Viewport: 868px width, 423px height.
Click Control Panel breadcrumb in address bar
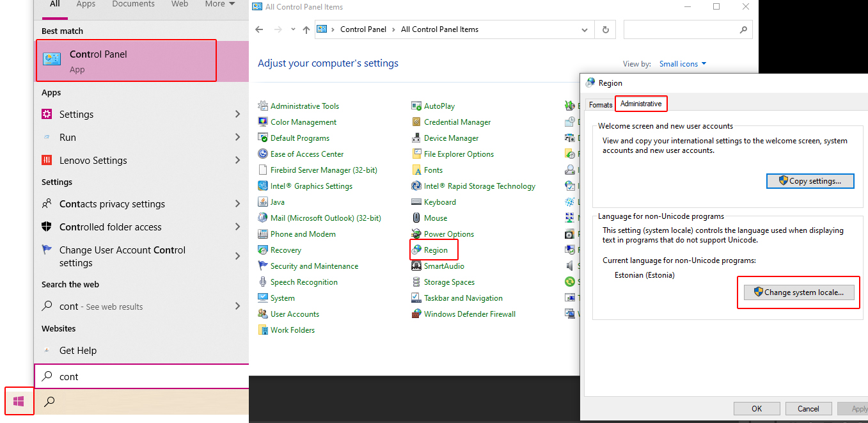pos(363,29)
